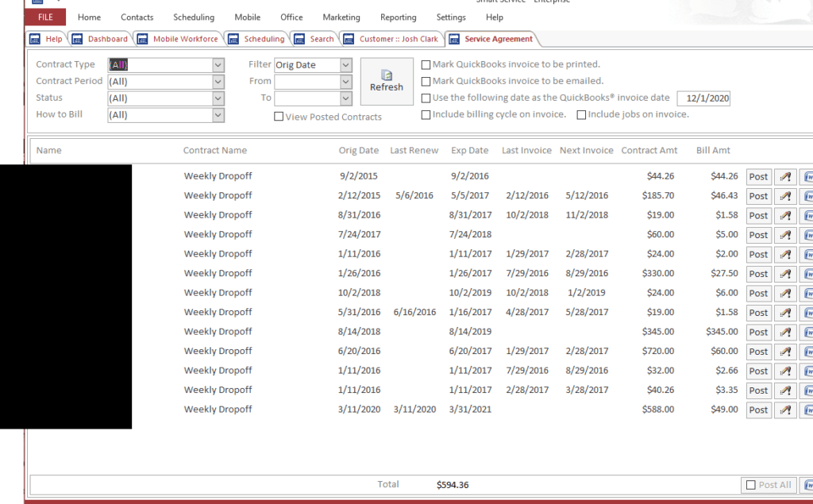The image size is (813, 504).
Task: Click the pencil icon in the $2.00 bill row
Action: (785, 255)
